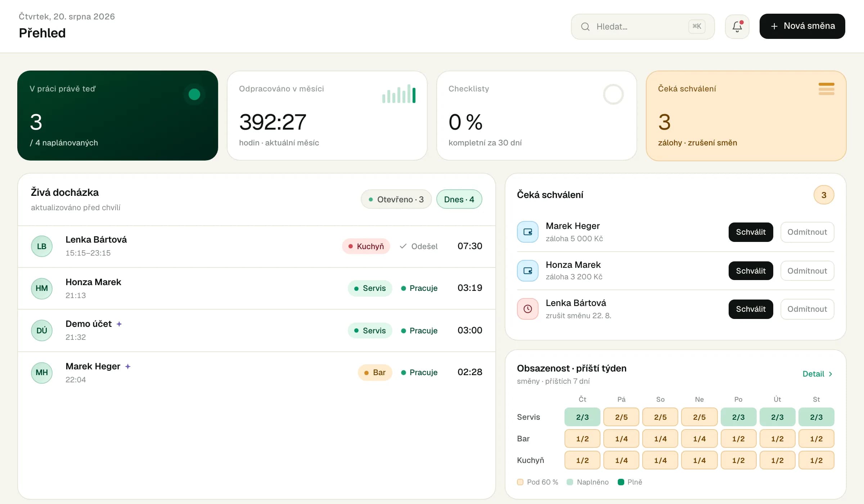Click the Servis Čt 2/3 occupancy cell
864x504 pixels.
[x=582, y=417]
